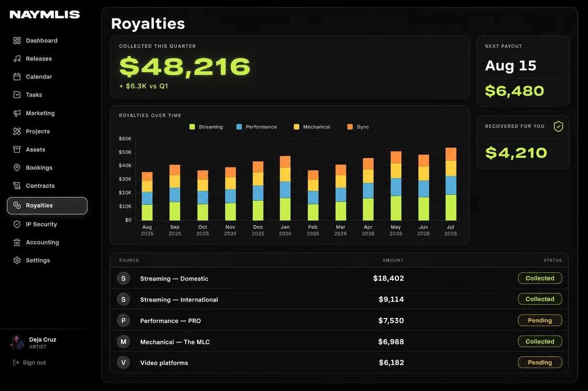Image resolution: width=588 pixels, height=391 pixels.
Task: Open the Marketing megaphone icon
Action: pos(17,113)
